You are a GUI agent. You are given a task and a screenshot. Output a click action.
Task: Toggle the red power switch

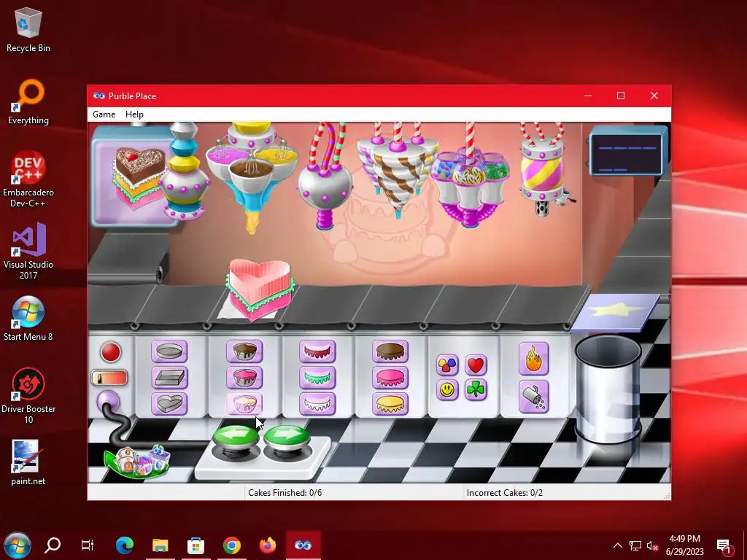coord(109,378)
